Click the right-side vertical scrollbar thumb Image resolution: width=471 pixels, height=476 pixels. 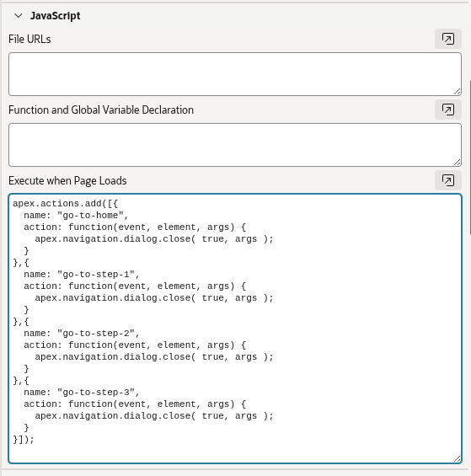[470, 158]
